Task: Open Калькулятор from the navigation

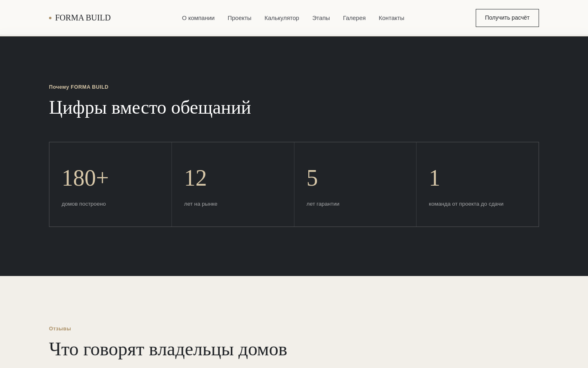Action: click(282, 18)
